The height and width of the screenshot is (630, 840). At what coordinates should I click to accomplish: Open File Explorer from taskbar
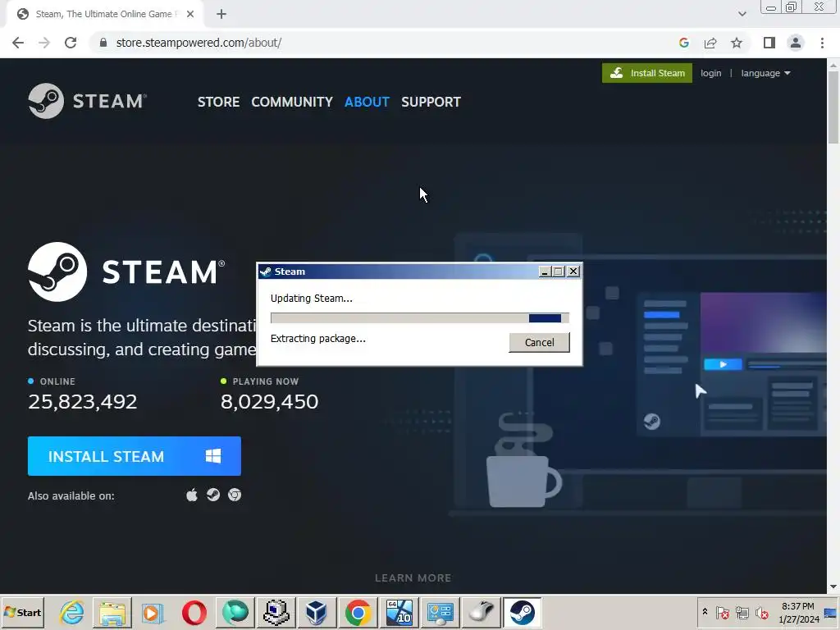(x=112, y=612)
